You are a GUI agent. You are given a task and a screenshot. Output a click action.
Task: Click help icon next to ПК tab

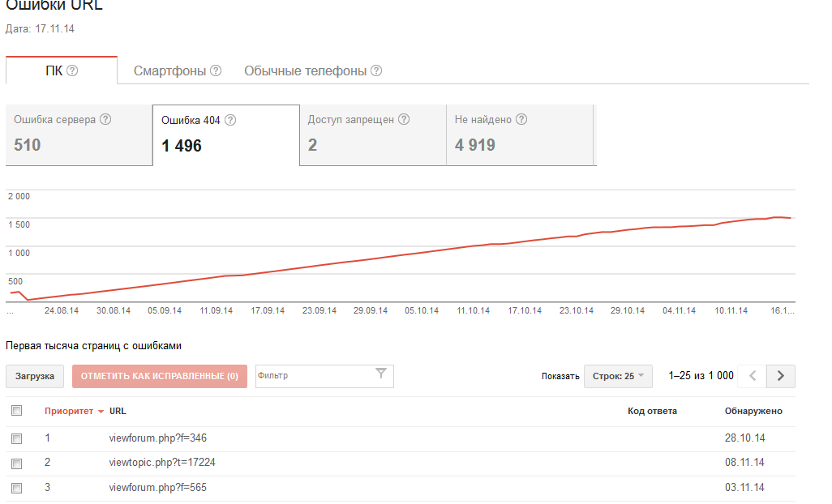tap(72, 70)
